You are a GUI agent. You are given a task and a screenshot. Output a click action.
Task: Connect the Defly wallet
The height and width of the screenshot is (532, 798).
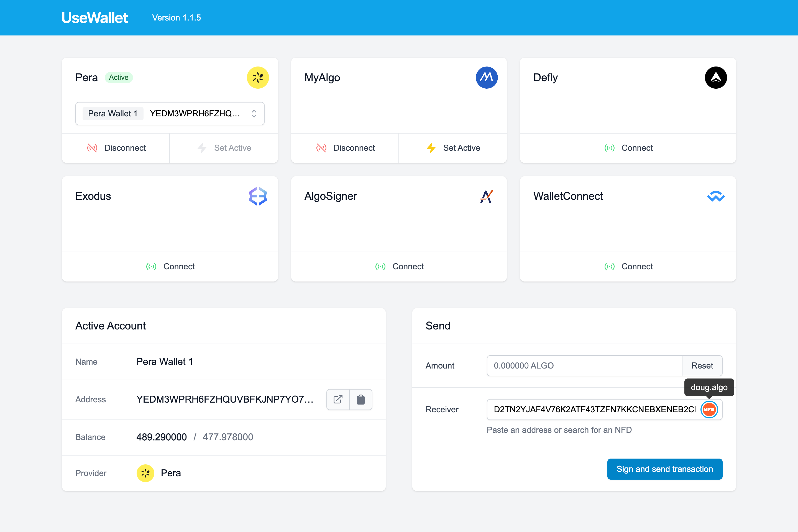(628, 148)
